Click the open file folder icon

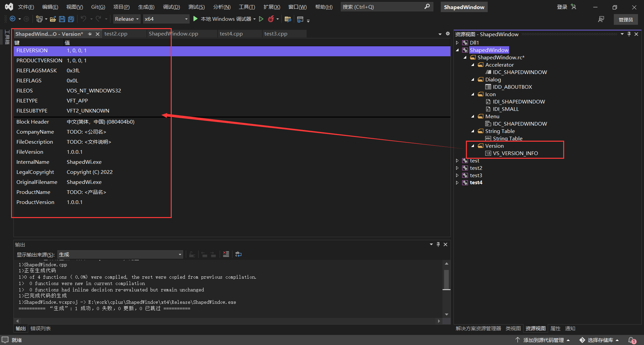pos(53,19)
